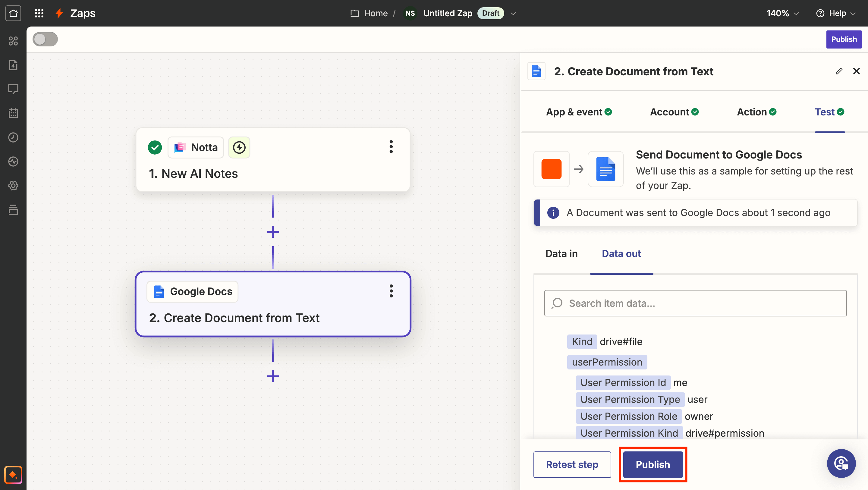
Task: Click the NS account avatar
Action: 410,13
